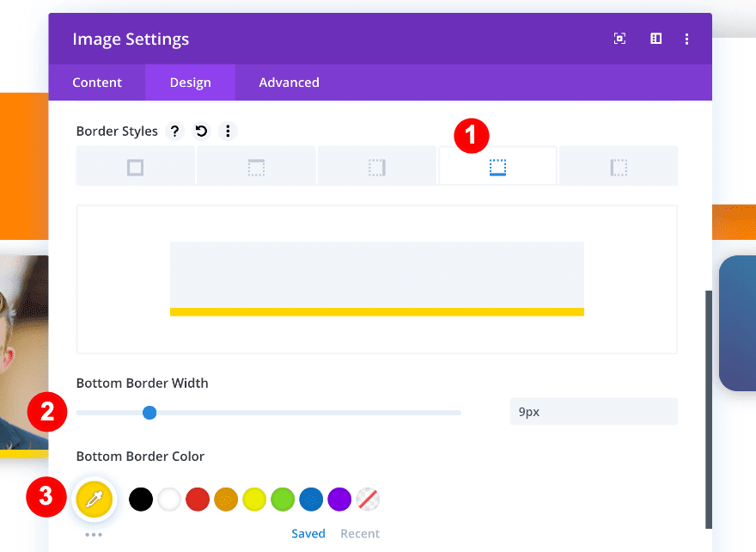
Task: Select the bottom border style option
Action: [497, 165]
